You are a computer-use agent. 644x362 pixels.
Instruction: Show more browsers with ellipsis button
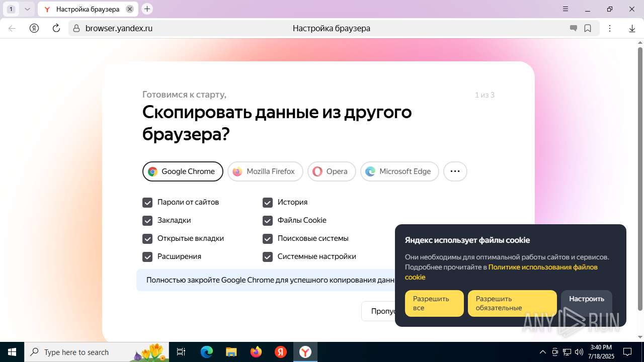tap(455, 171)
